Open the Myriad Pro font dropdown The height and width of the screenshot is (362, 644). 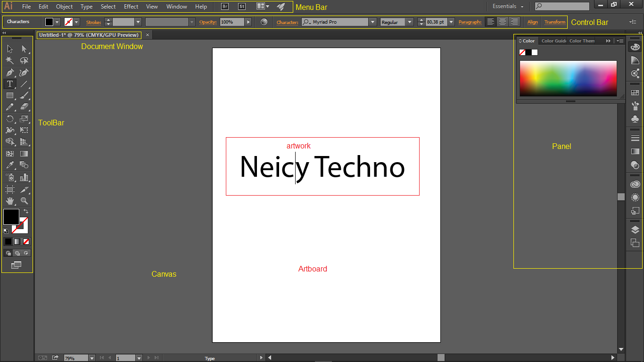372,22
